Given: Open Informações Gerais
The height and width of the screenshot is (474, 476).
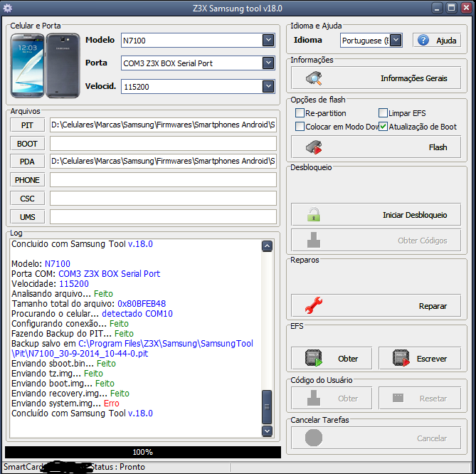Looking at the screenshot, I should point(376,78).
